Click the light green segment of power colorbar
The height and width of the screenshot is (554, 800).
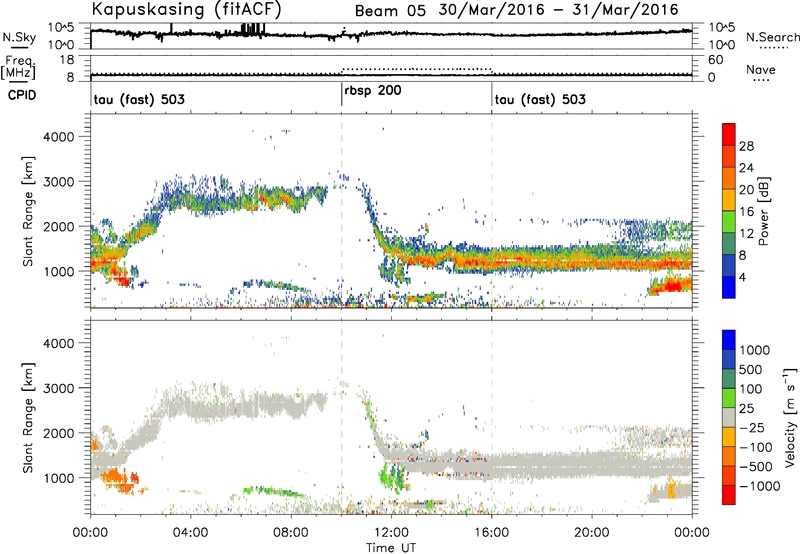coord(729,222)
